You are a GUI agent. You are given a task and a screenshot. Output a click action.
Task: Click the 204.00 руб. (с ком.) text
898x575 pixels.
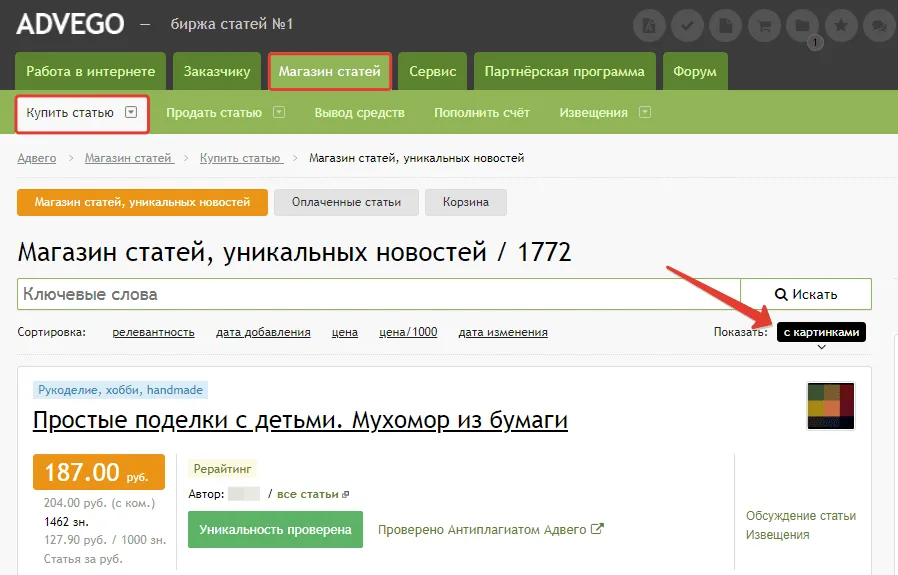point(100,503)
